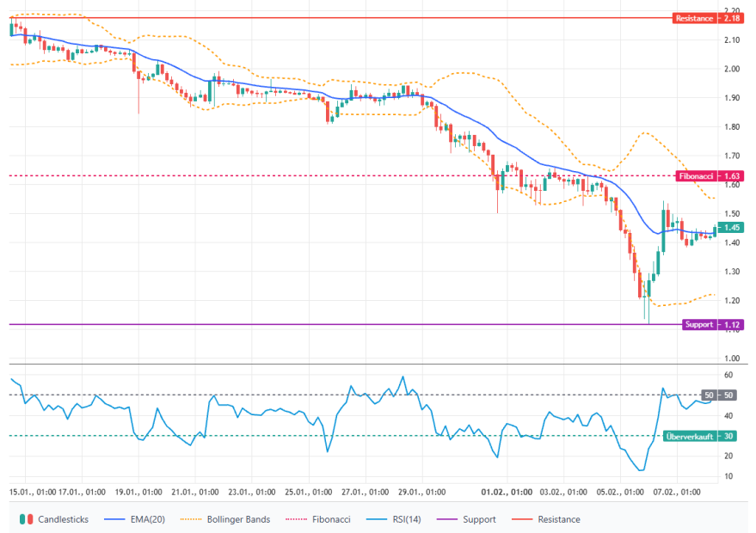
Task: Click the Candlesticks icon in the legend
Action: 25,519
